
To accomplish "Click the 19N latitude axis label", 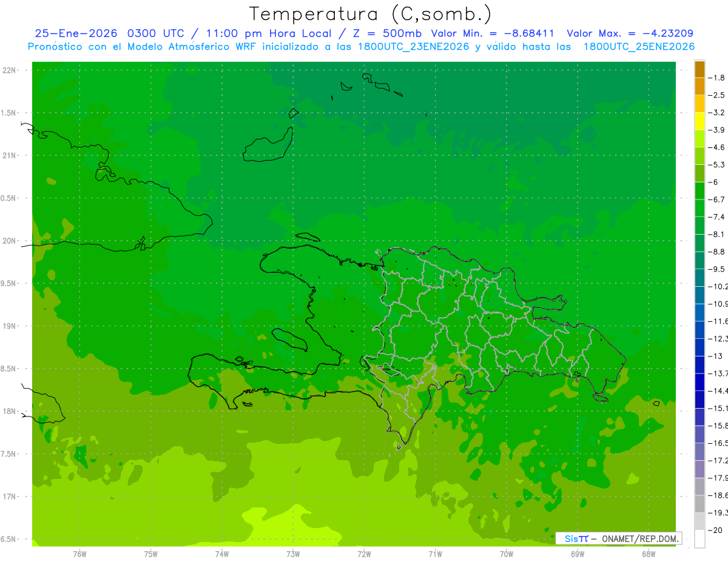I will tap(10, 326).
